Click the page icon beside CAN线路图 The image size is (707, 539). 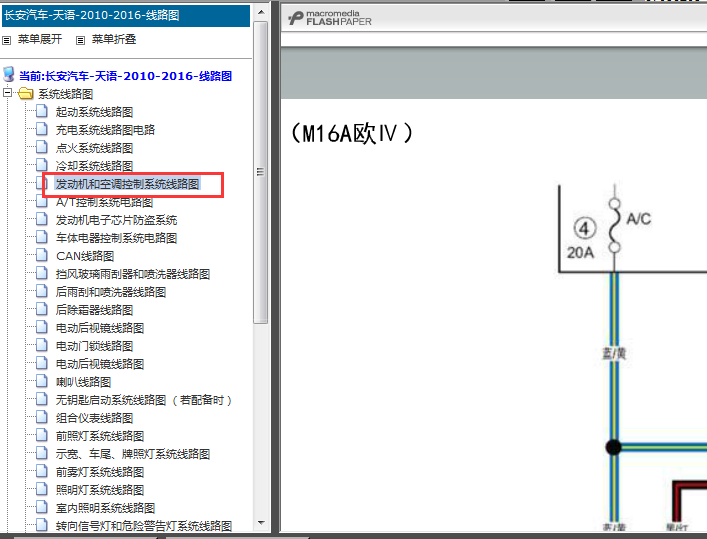tap(41, 255)
